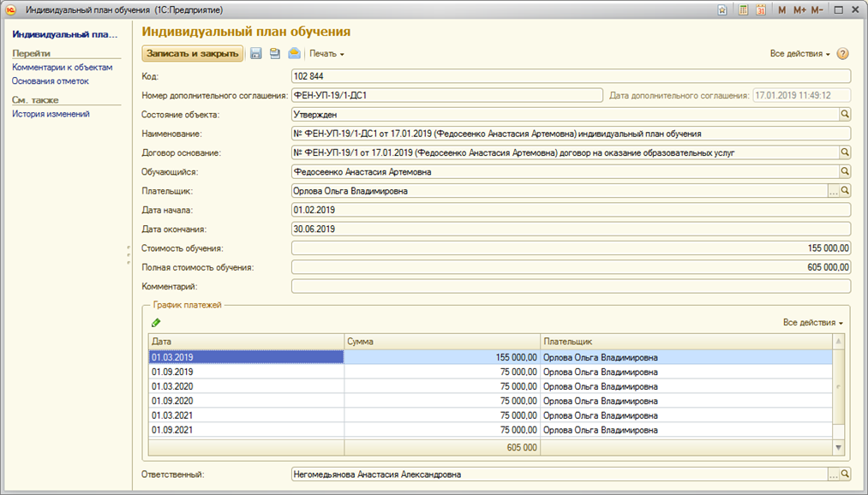Image resolution: width=868 pixels, height=495 pixels.
Task: Open Комментарии к объектам link
Action: (x=62, y=67)
